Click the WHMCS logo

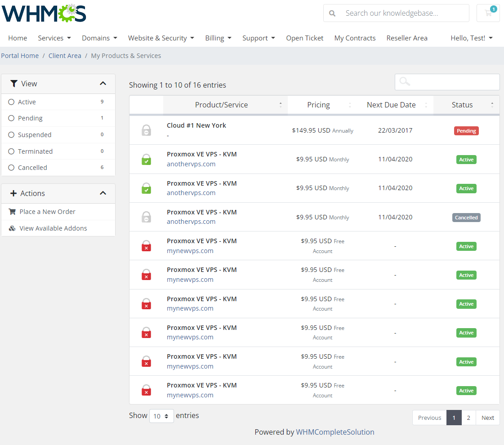tap(44, 13)
